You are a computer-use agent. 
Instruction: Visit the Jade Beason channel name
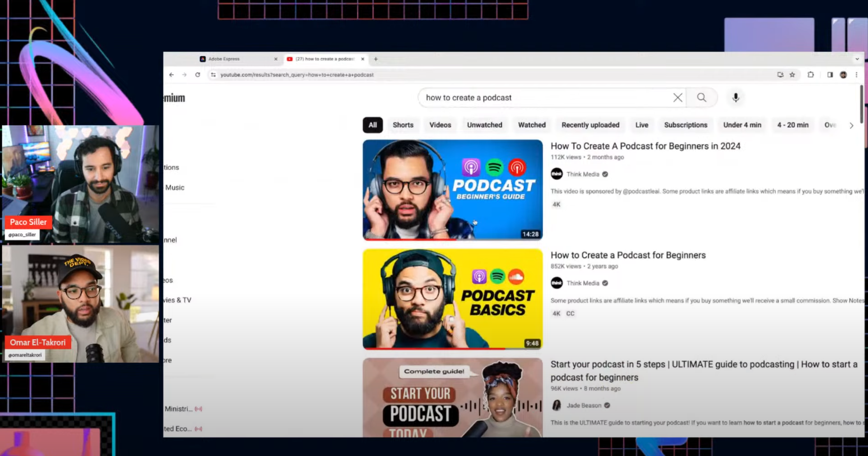[x=584, y=406]
